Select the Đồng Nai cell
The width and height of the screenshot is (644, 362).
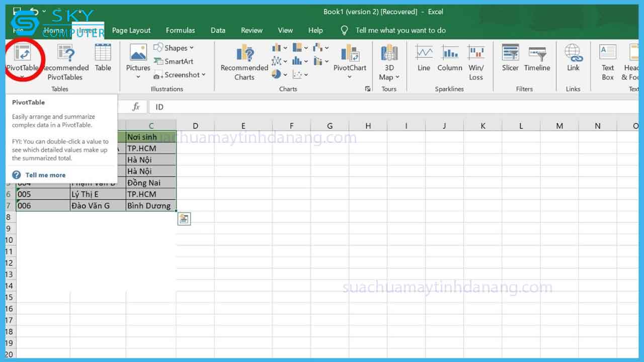click(151, 183)
